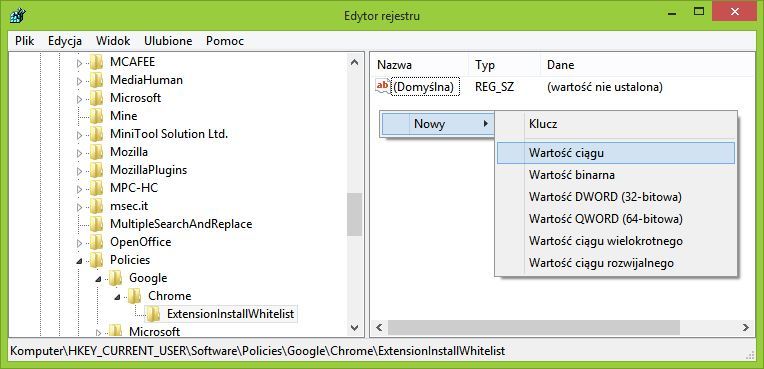Click the tree pane vertical scrollbar thumb
764x369 pixels.
tap(354, 214)
